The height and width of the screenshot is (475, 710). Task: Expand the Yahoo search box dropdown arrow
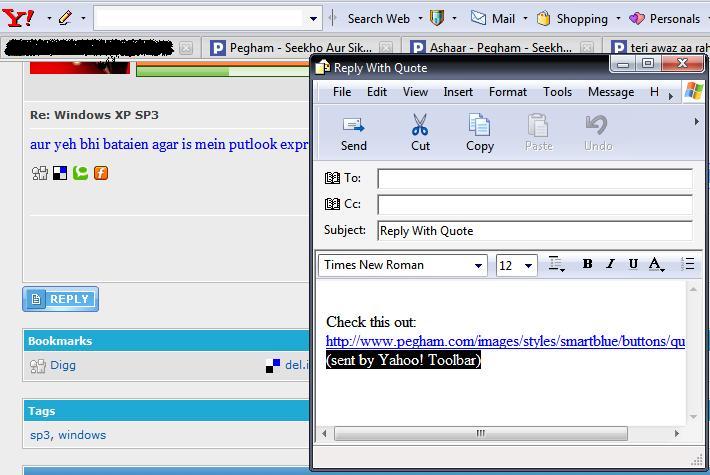click(313, 18)
